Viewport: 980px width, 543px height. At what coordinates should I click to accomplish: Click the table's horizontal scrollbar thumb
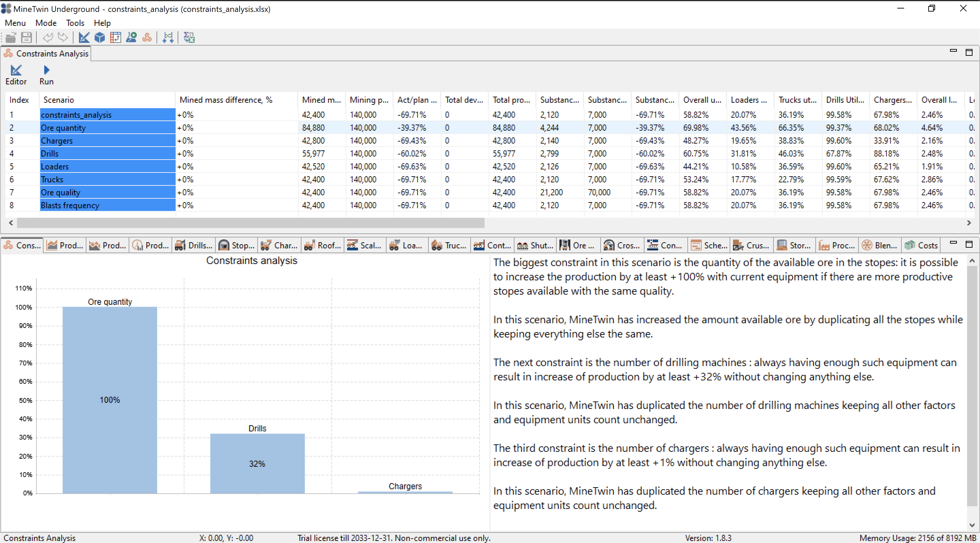[251, 223]
